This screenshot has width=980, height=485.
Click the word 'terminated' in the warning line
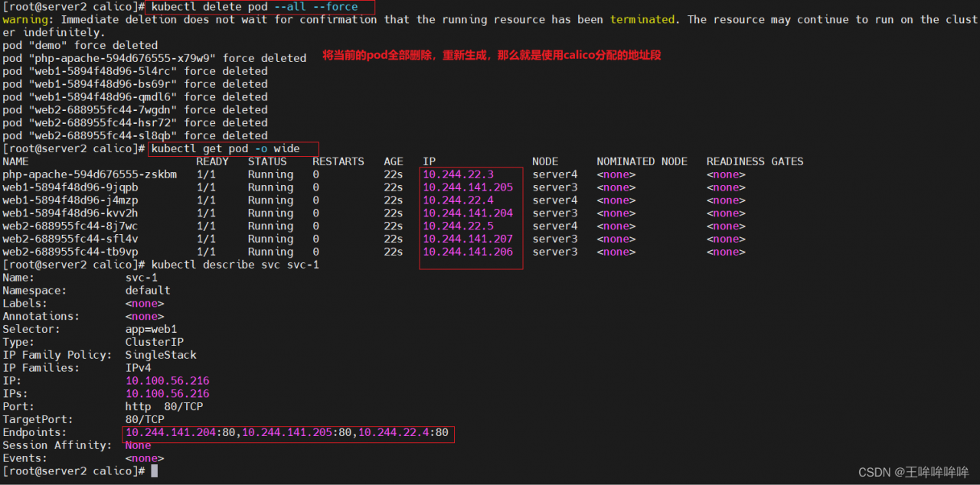coord(643,19)
